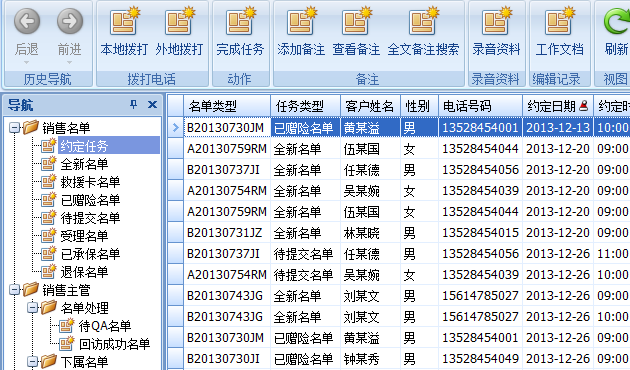This screenshot has width=630, height=370.
Task: Open the 录音资料 toolbar icon
Action: [497, 21]
